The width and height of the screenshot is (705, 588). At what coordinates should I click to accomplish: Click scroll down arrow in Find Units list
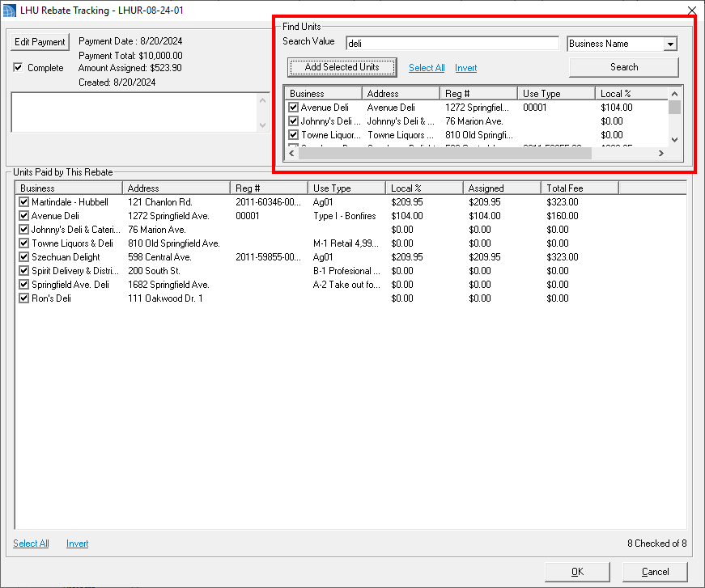click(x=674, y=140)
